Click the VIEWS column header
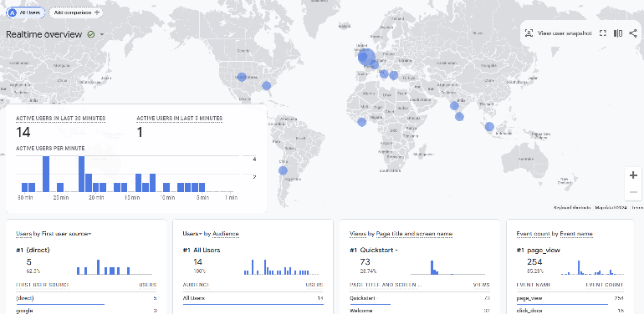Screen dimensions: 644x314 pyautogui.click(x=482, y=285)
